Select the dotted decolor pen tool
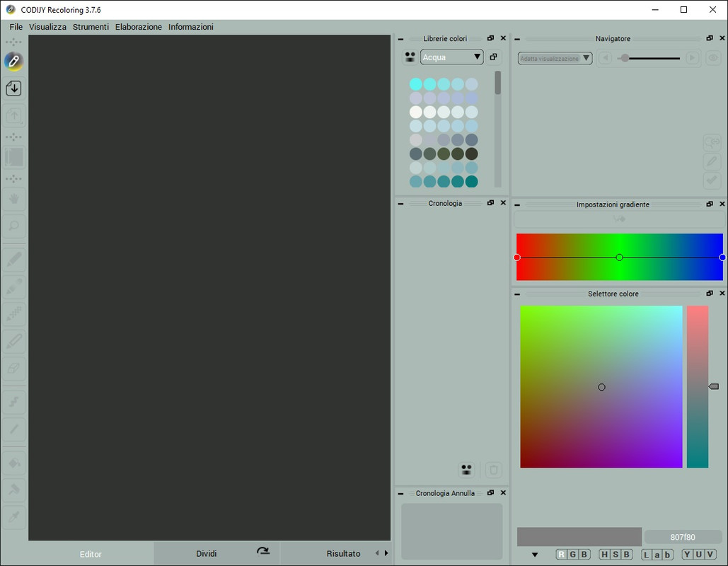This screenshot has height=566, width=728. 13,314
